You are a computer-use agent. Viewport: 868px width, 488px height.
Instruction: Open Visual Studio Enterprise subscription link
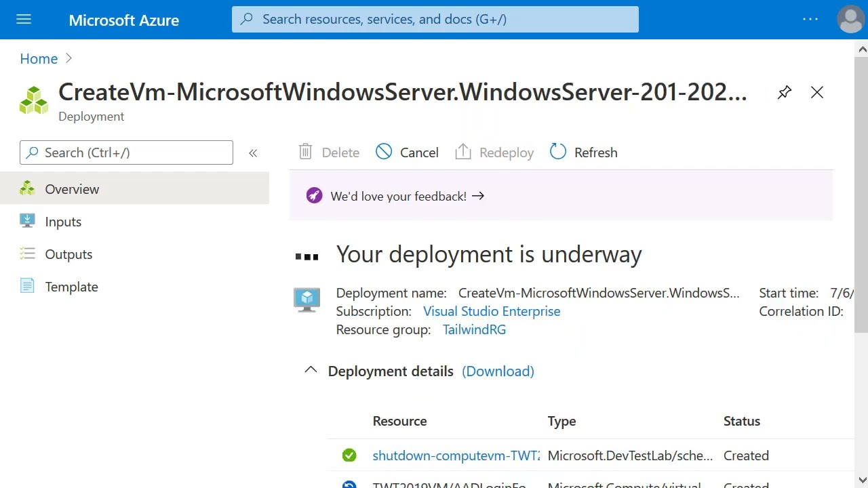pos(492,311)
